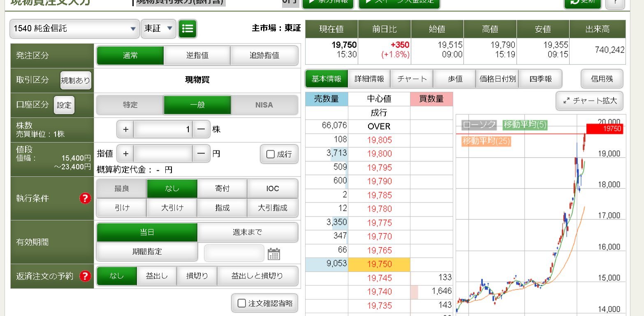Viewport: 644px width, 316px height.
Task: Open the 1540 純金信託 stock dropdown
Action: click(x=74, y=29)
